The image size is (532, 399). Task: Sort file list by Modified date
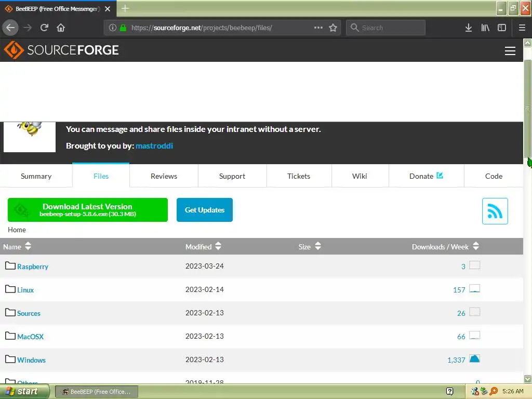coord(203,247)
